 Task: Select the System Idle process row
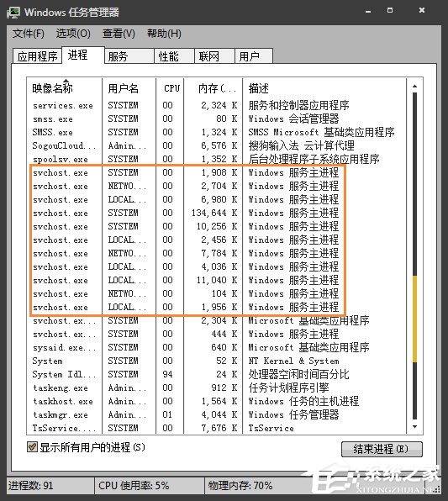pyautogui.click(x=217, y=374)
